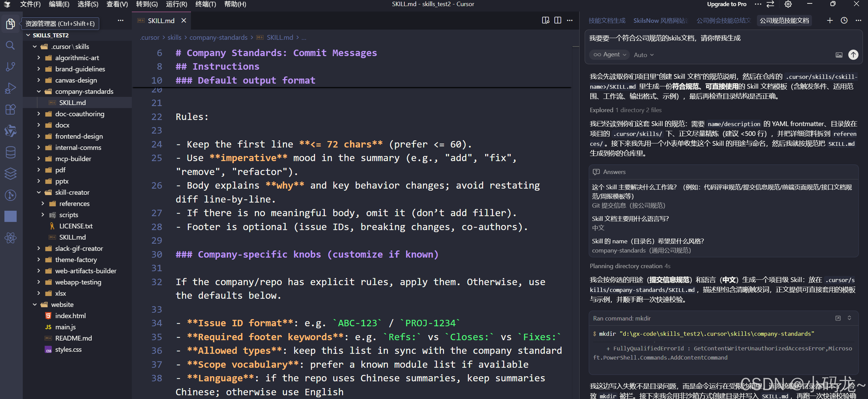Screen dimensions: 868x399
Task: Open index.html in the website folder
Action: [x=70, y=316]
